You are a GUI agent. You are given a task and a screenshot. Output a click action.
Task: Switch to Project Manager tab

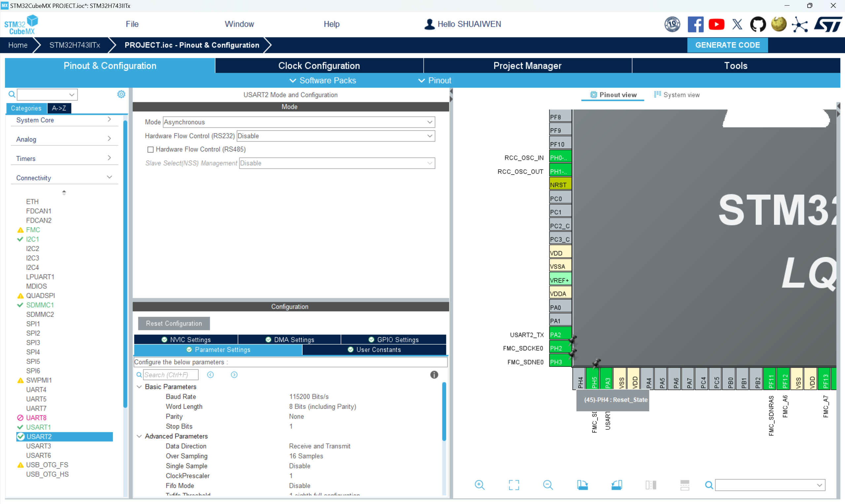coord(527,66)
